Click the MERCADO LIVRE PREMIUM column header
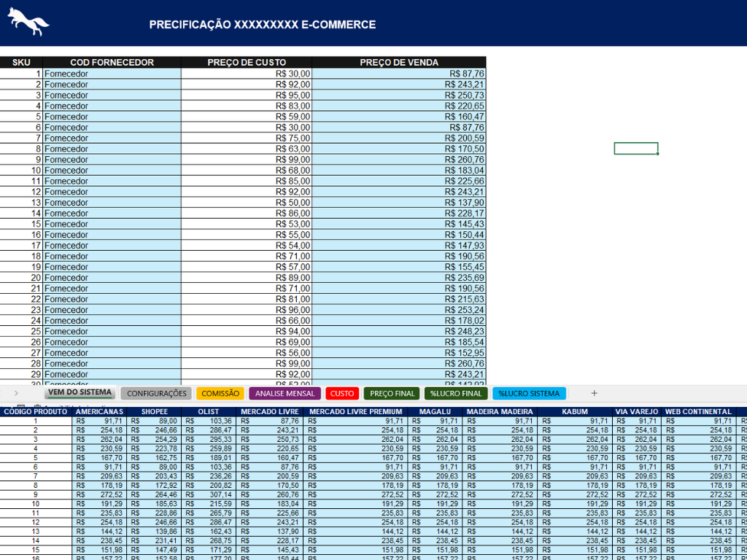Viewport: 747px width, 560px height. point(357,412)
